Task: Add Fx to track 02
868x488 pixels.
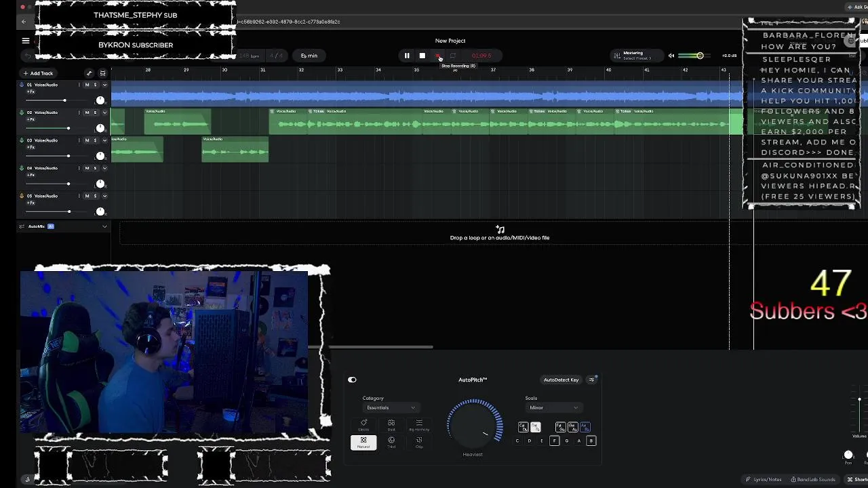Action: (31, 119)
